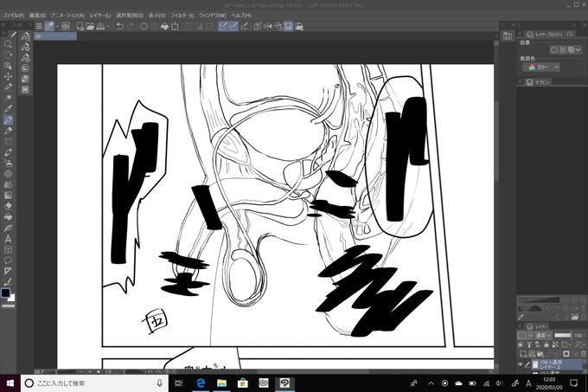588x392 pixels.
Task: Click the Open file folder icon
Action: [90, 26]
